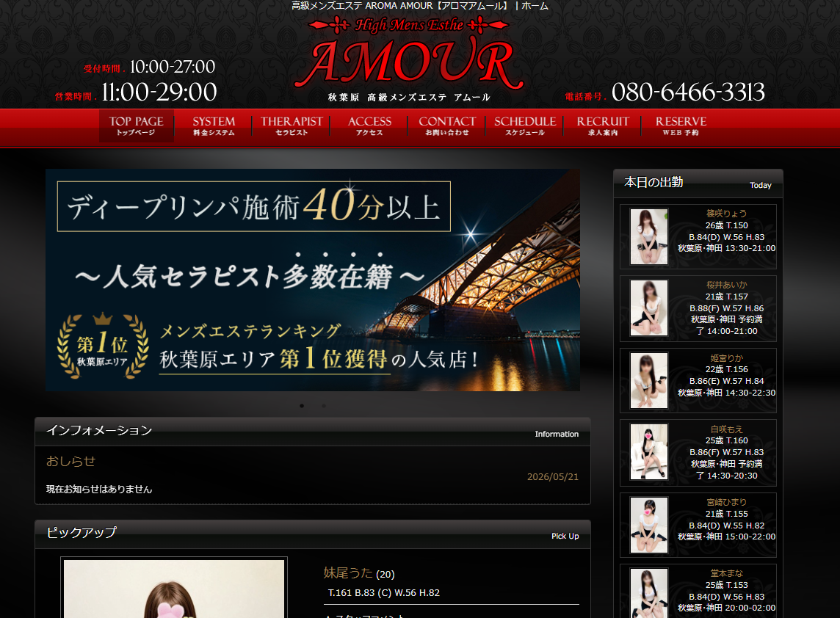Click the name link 宮崎ひまり
The width and height of the screenshot is (840, 618).
pyautogui.click(x=726, y=502)
